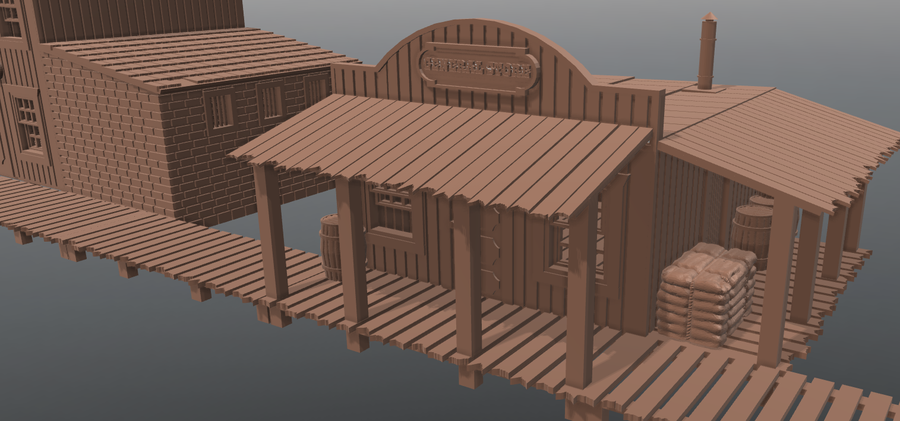Screen dimensions: 900x421
Task: Select the barrel behind the sacks
Action: point(750,230)
